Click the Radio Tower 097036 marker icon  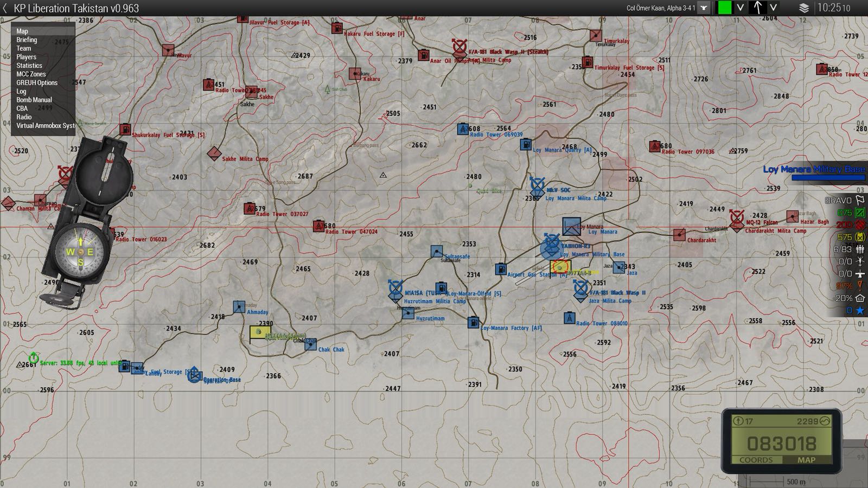[655, 146]
